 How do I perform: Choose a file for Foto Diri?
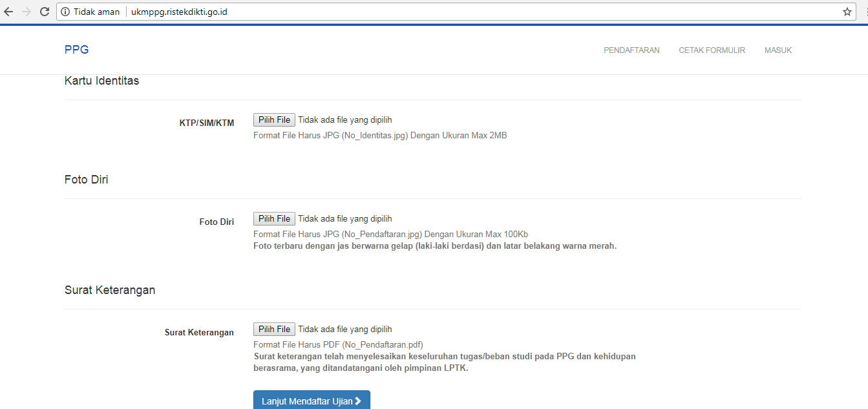[274, 218]
